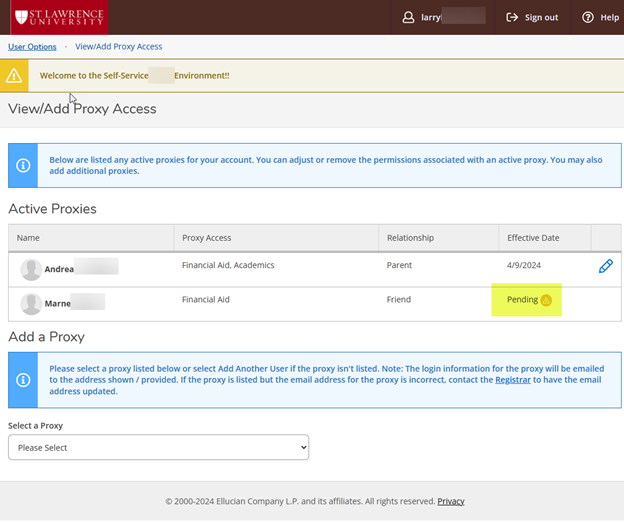Click the pencil edit icon for Andrea

tap(605, 266)
